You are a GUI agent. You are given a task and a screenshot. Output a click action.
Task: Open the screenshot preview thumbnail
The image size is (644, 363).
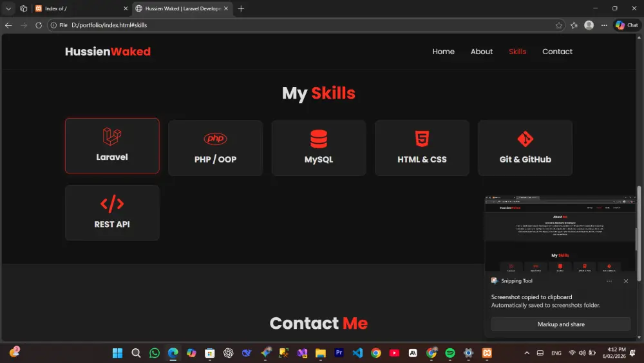click(x=560, y=233)
